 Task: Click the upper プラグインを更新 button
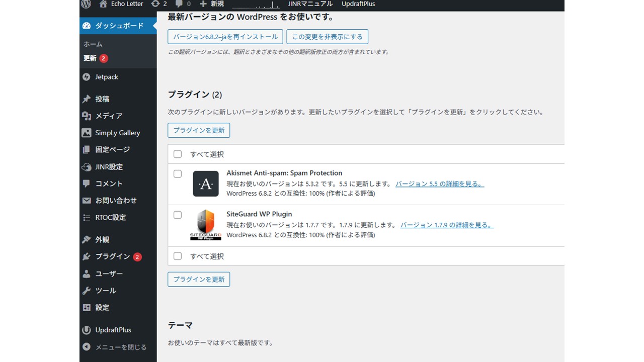(x=199, y=130)
